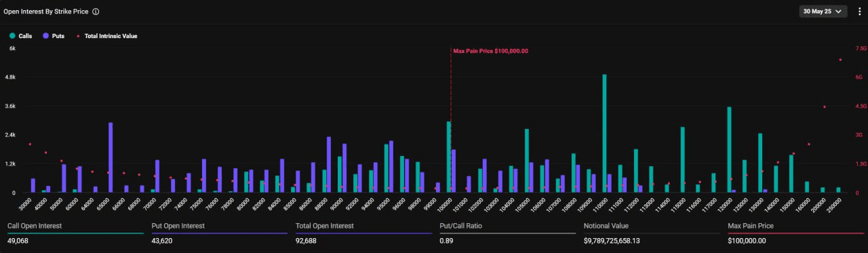Screen dimensions: 868x253
Task: Open the three-dot options menu
Action: coord(859,12)
